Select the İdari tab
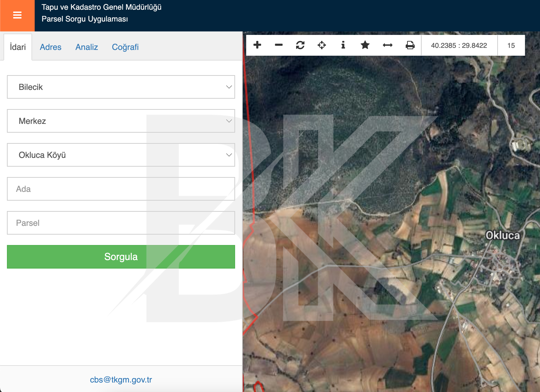This screenshot has width=540, height=392. [x=18, y=47]
